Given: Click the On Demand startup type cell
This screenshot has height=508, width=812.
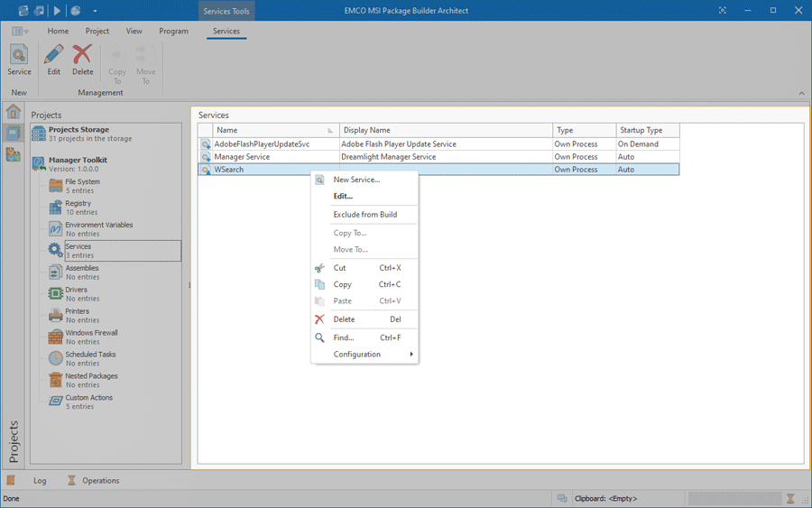Looking at the screenshot, I should [648, 144].
